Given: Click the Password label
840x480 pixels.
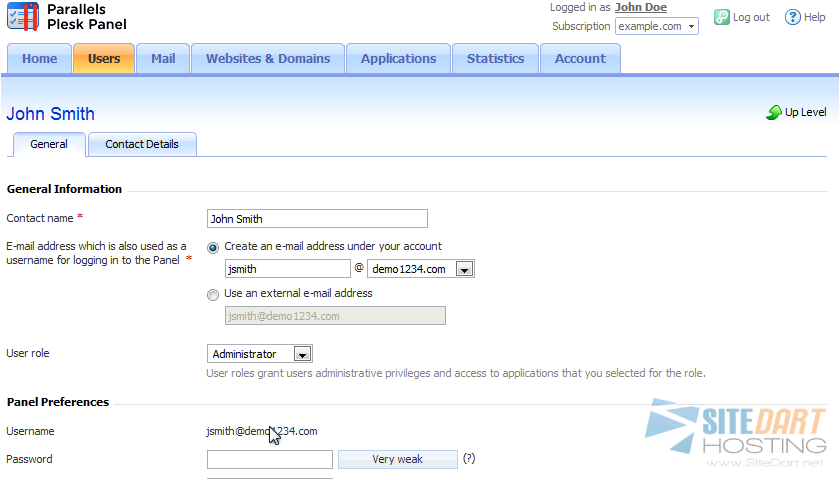Looking at the screenshot, I should click(29, 459).
